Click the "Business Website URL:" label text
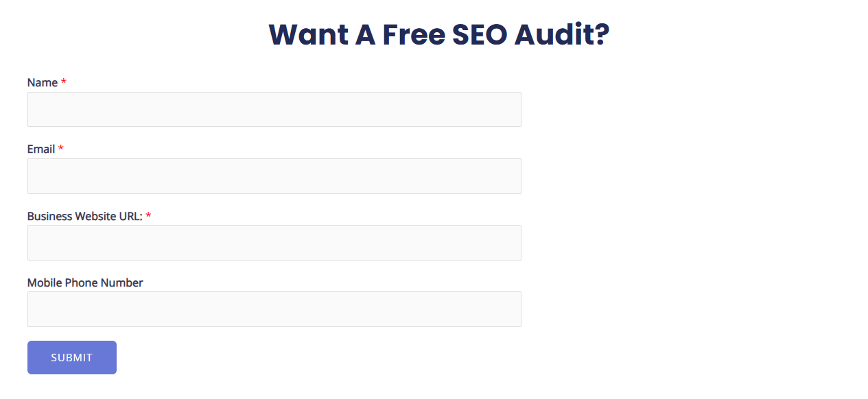Viewport: 868px width, 399px height. [85, 216]
